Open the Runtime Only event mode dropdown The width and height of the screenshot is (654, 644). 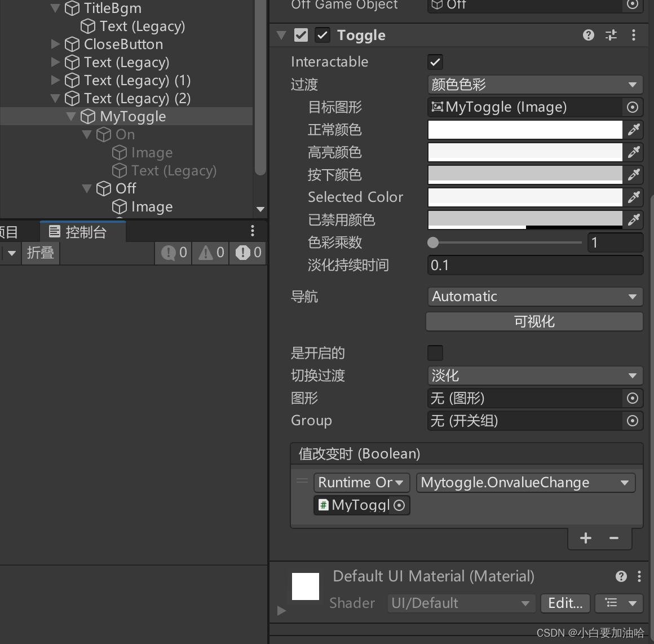click(x=361, y=483)
